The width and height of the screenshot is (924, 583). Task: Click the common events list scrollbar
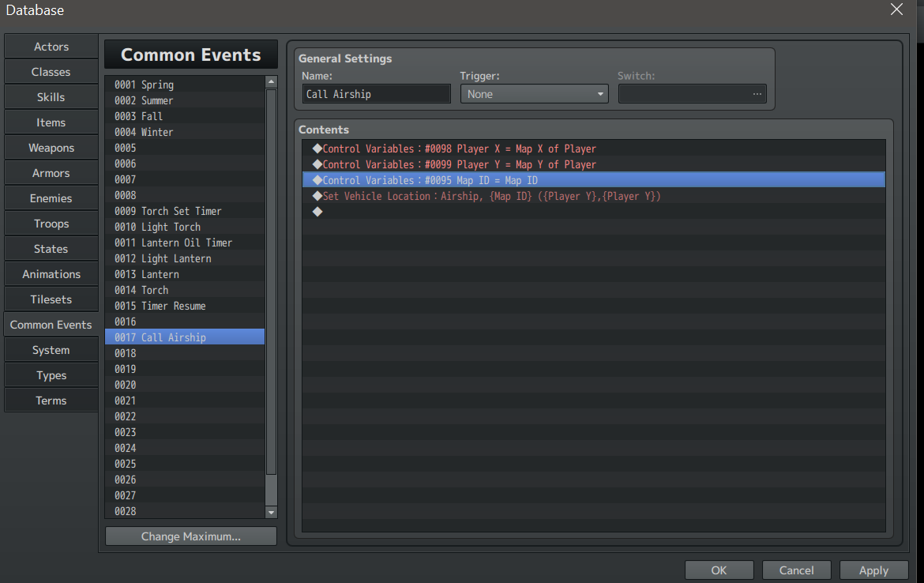(271, 282)
